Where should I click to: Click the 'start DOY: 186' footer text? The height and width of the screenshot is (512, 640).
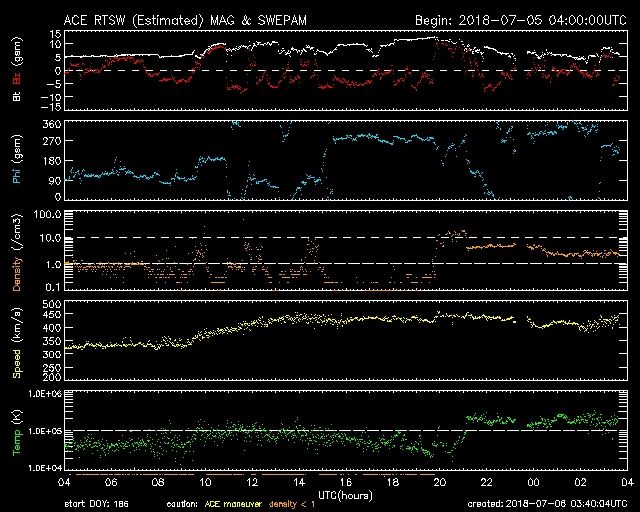click(96, 504)
